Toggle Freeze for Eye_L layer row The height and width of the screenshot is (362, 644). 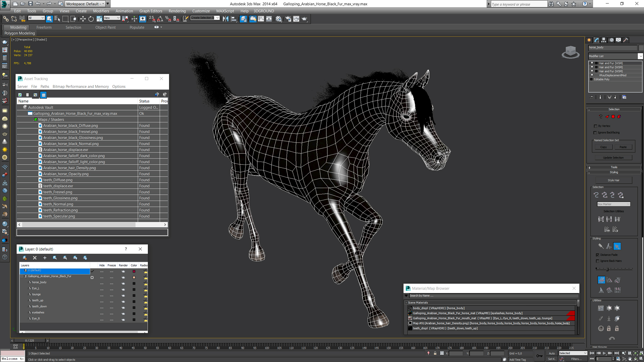pyautogui.click(x=111, y=290)
